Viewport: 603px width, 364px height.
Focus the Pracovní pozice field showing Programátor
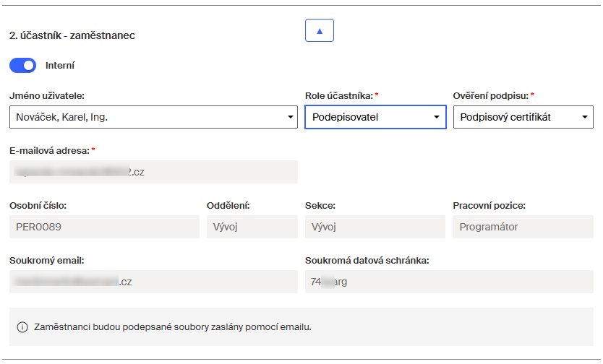point(523,227)
